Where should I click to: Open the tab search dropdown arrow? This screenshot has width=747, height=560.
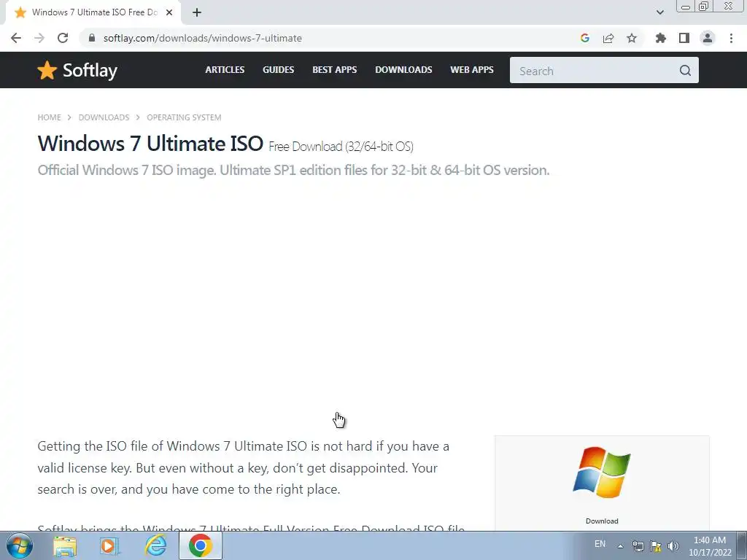pyautogui.click(x=659, y=12)
